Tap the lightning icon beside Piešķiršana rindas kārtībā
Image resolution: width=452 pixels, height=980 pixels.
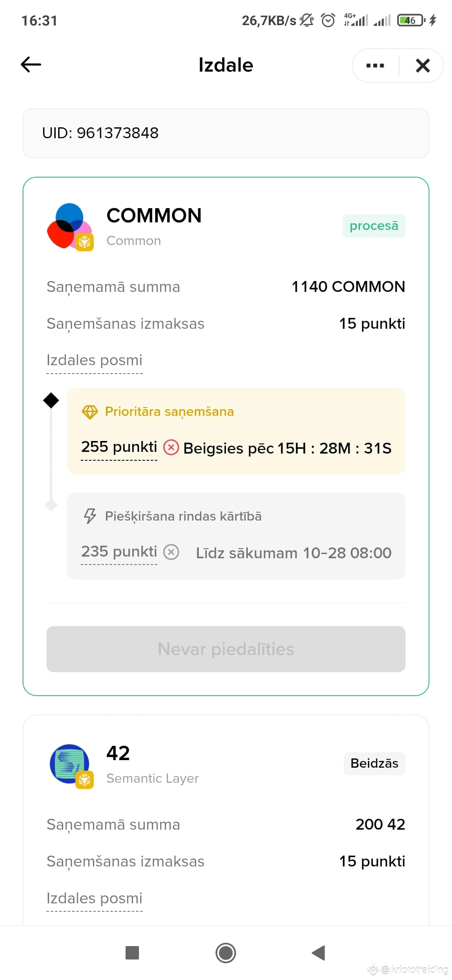click(x=89, y=516)
